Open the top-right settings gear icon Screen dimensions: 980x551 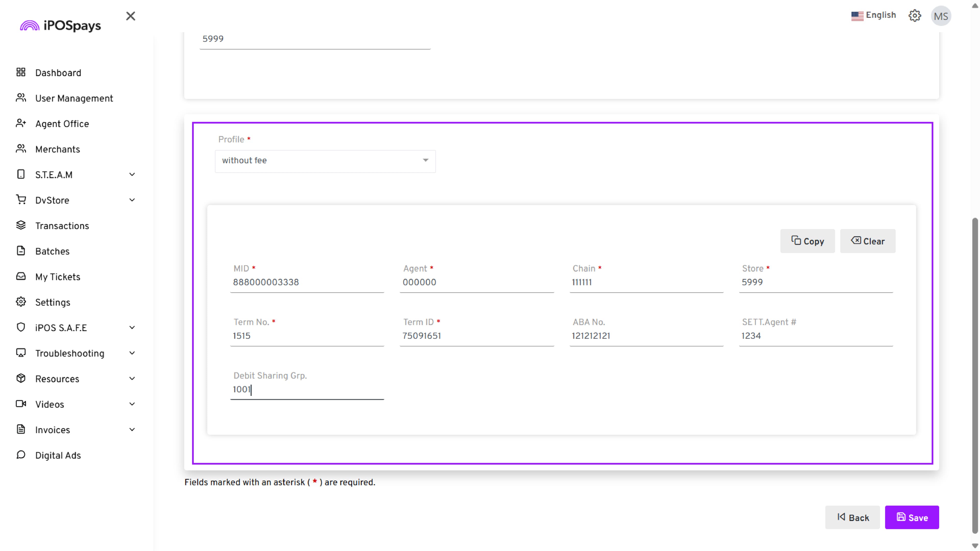pyautogui.click(x=915, y=16)
